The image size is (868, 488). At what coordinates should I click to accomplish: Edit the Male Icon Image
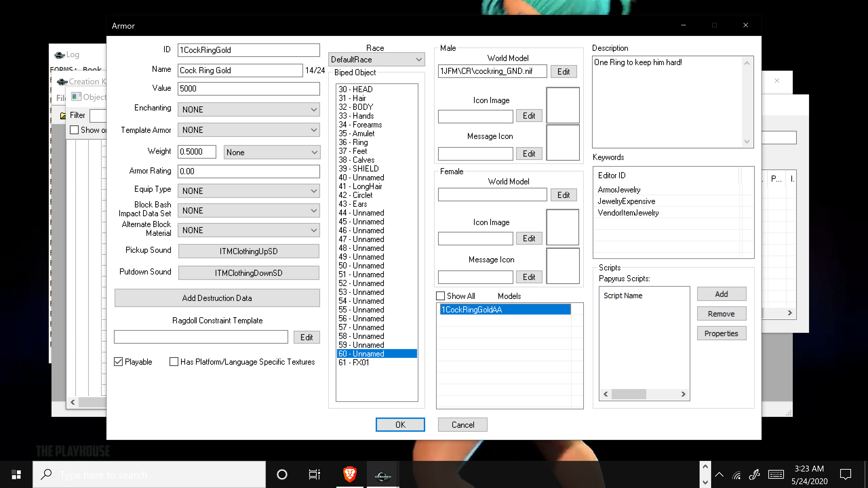pyautogui.click(x=529, y=115)
